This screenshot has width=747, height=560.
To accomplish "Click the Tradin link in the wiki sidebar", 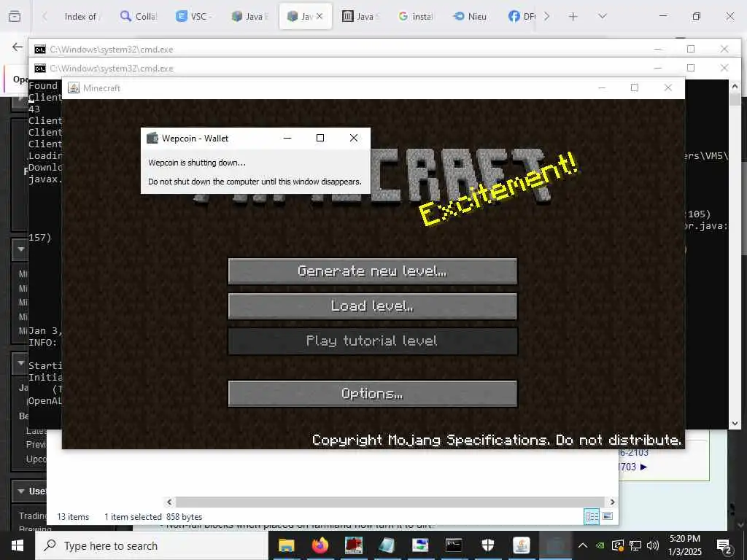I will tap(32, 516).
